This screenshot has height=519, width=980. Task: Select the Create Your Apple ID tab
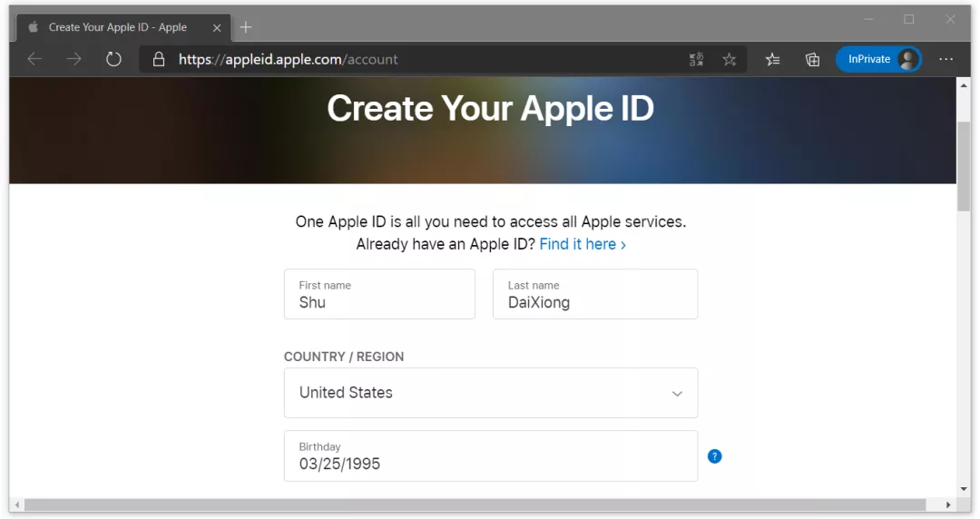coord(123,27)
